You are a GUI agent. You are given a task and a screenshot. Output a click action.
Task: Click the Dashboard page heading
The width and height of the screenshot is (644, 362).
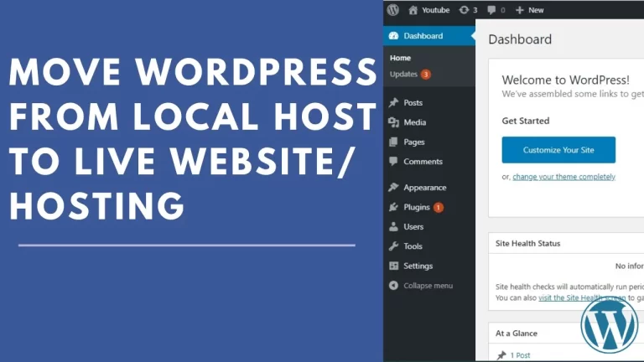[x=520, y=39]
